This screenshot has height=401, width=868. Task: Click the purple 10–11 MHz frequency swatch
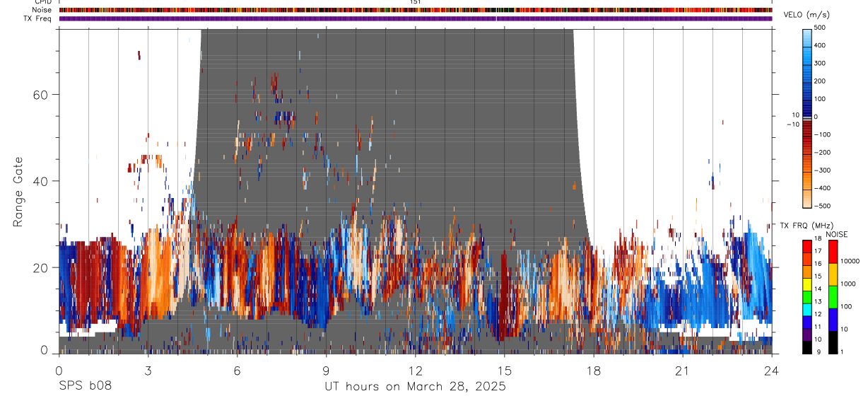[x=807, y=334]
